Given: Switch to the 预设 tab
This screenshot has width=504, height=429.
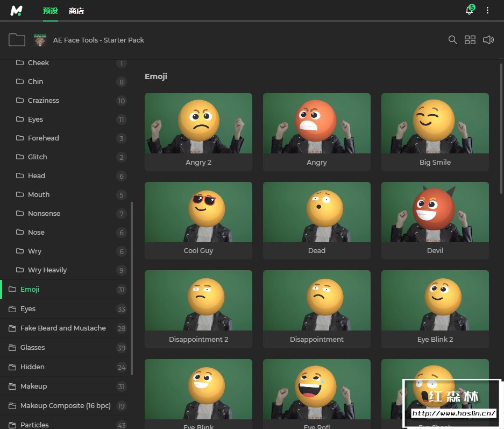Looking at the screenshot, I should click(x=50, y=11).
